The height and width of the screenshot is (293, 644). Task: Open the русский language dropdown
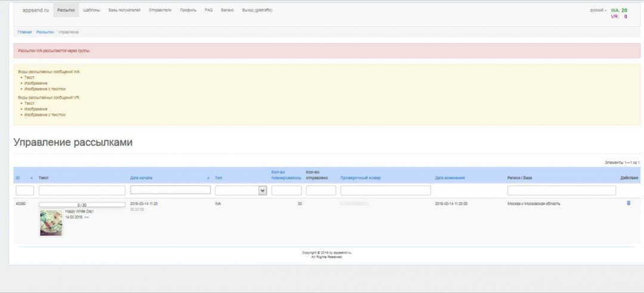[x=598, y=10]
